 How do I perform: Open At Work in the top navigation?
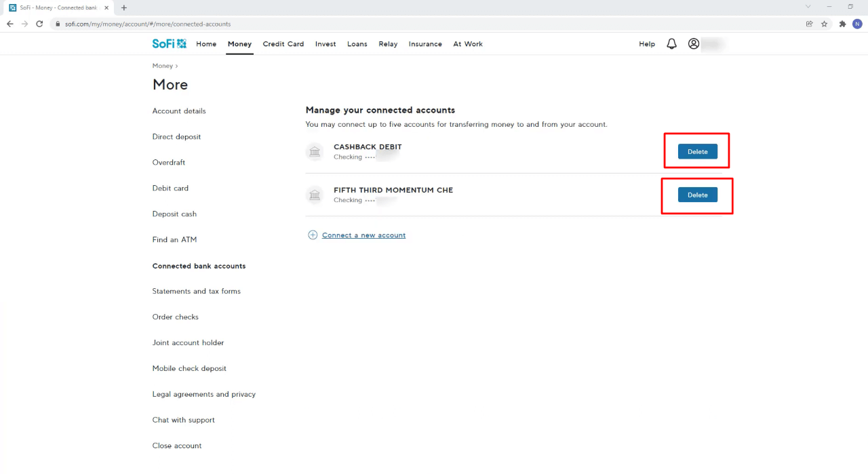click(468, 44)
